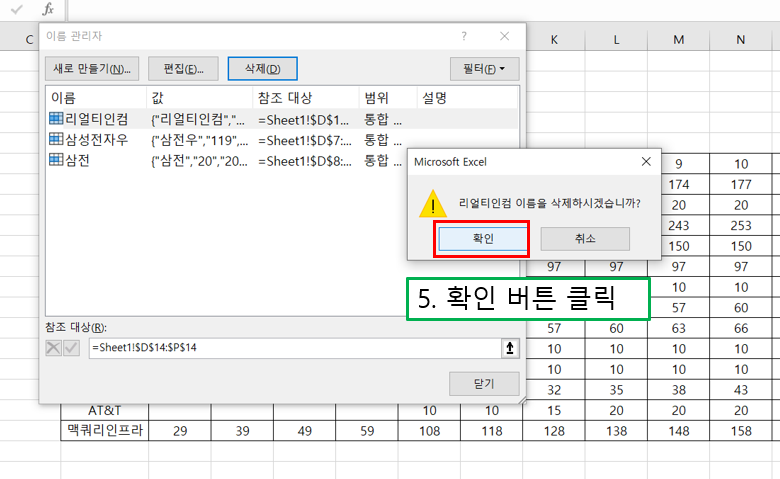Viewport: 780px width, 479px height.
Task: Click cell with value 158
Action: point(741,431)
